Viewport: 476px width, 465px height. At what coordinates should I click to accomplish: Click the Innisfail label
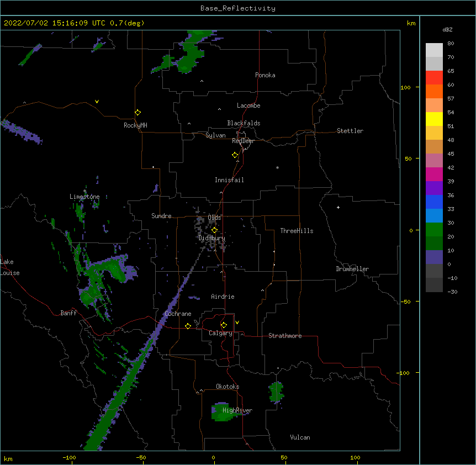[229, 180]
